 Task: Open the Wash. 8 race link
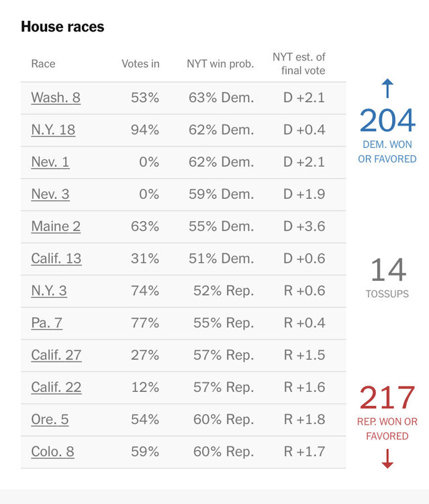(x=56, y=97)
